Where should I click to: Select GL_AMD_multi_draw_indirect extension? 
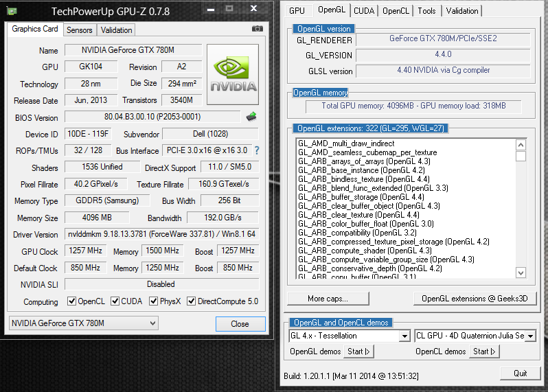(x=346, y=143)
